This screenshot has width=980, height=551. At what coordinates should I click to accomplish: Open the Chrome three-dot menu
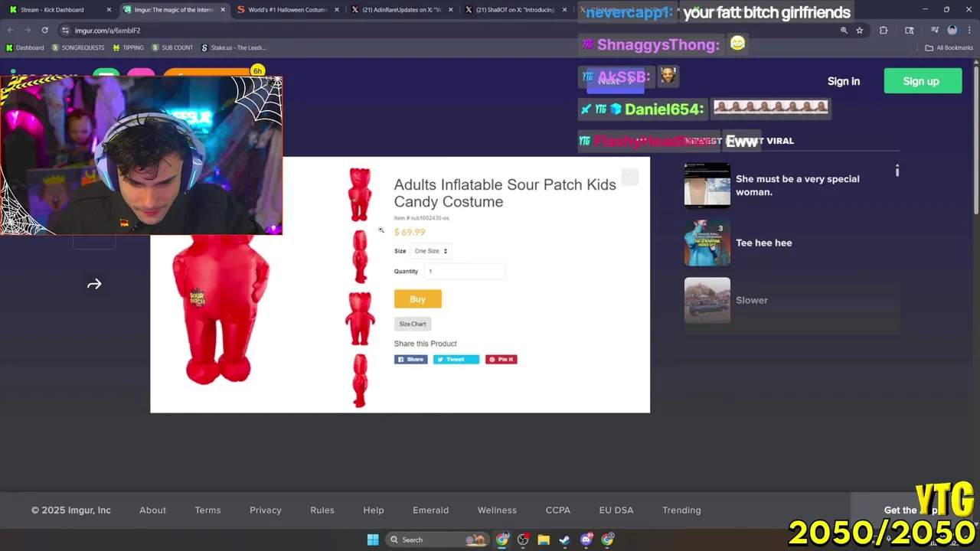(x=969, y=30)
